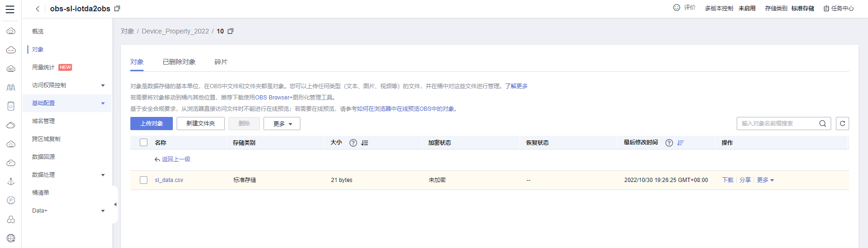The height and width of the screenshot is (248, 868).
Task: Expand the 数据处理 section arrow
Action: pos(103,175)
